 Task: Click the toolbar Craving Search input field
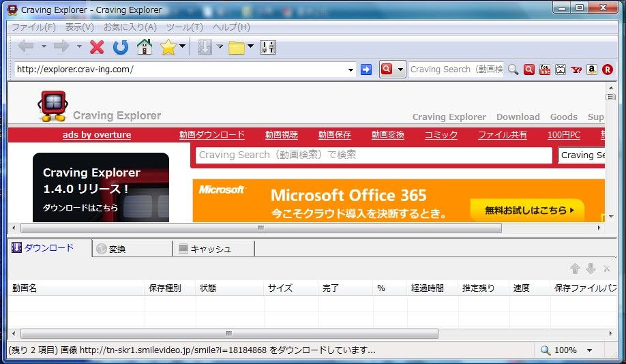coord(456,70)
